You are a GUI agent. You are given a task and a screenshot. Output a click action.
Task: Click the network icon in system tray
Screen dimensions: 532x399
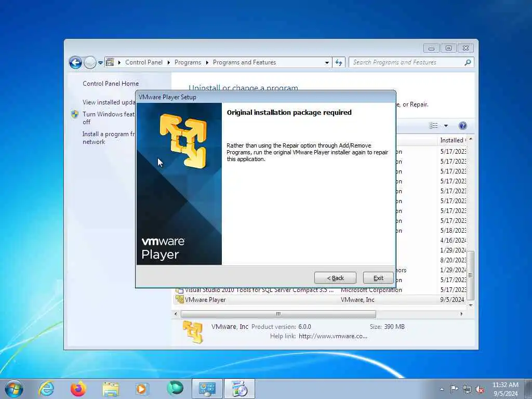pos(467,389)
